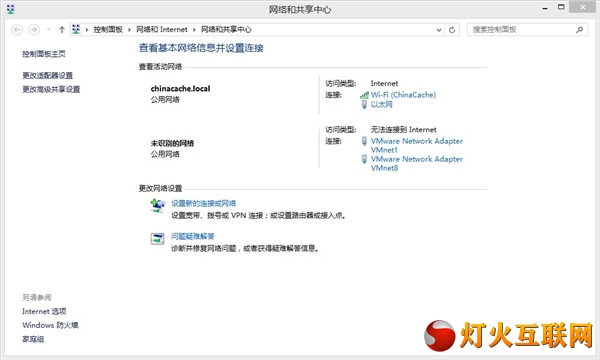Expand chevron after 网络和 Internet breadcrumb
The width and height of the screenshot is (600, 360).
pyautogui.click(x=194, y=29)
